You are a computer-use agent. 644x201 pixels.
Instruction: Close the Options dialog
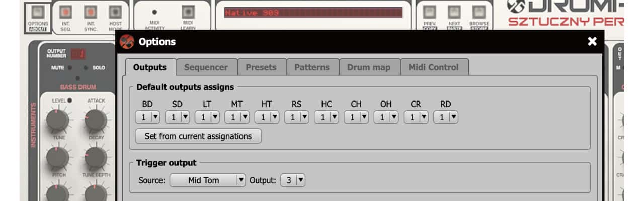tap(592, 42)
